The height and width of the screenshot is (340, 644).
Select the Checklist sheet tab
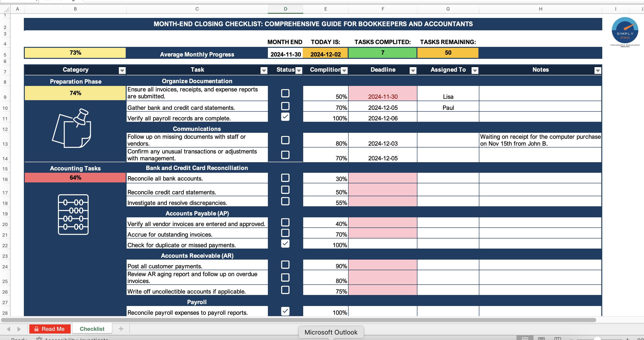(x=92, y=329)
